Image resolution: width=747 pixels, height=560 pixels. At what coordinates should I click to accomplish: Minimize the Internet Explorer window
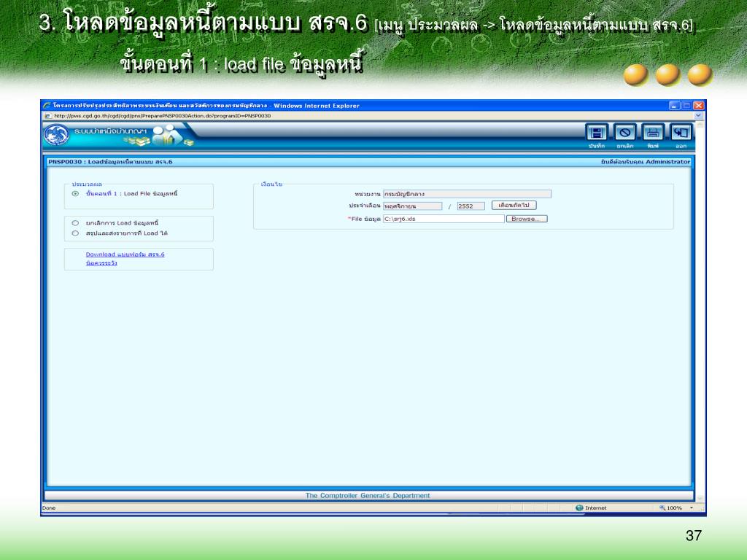click(x=675, y=106)
